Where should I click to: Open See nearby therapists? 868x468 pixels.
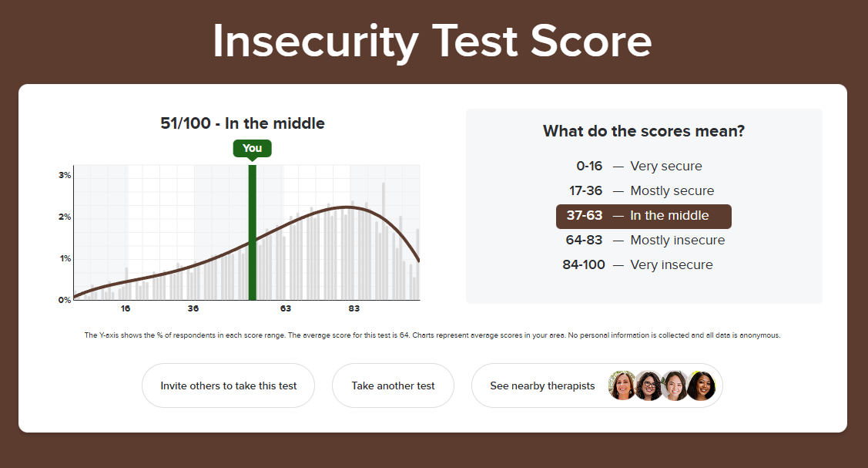542,386
